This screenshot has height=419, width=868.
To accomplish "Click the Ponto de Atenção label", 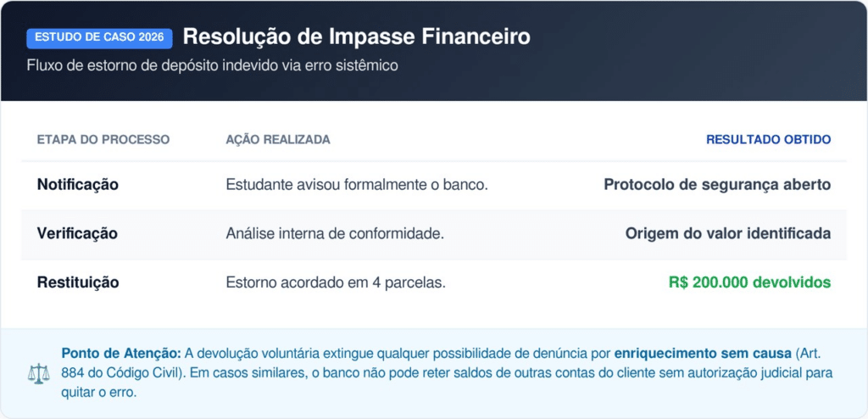I will tap(121, 353).
